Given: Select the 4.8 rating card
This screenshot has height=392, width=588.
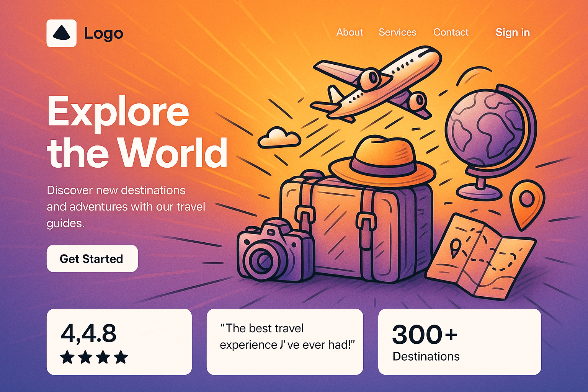Looking at the screenshot, I should coord(119,342).
